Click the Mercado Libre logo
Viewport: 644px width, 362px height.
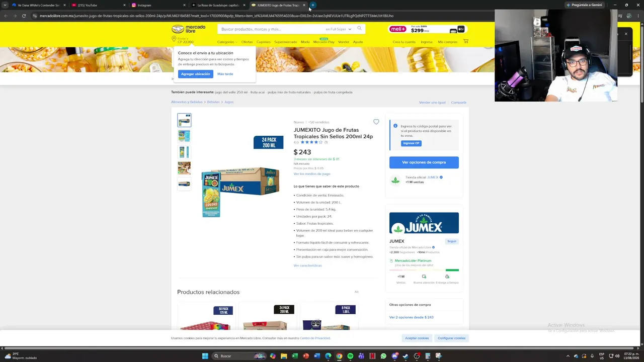(189, 29)
